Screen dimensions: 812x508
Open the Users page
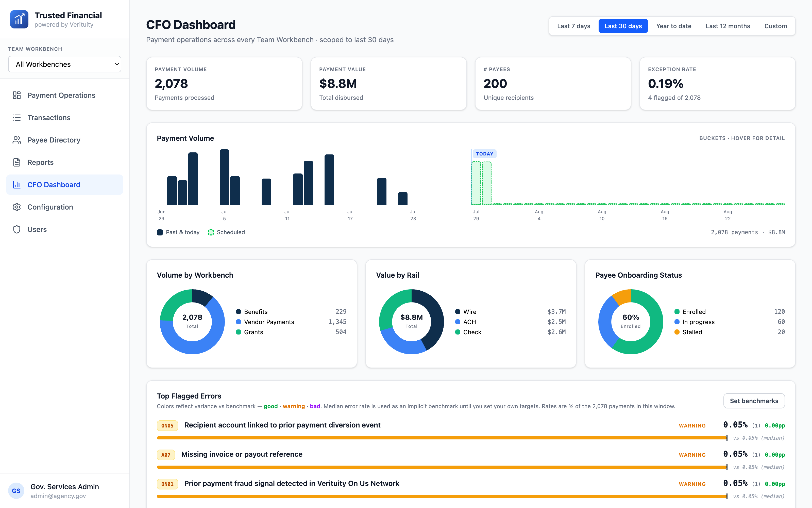(65, 229)
